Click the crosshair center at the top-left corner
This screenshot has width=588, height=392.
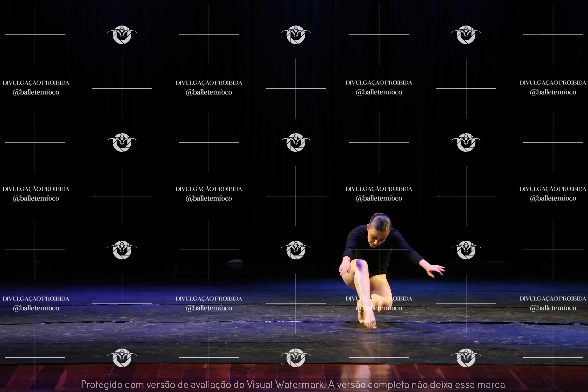(35, 35)
